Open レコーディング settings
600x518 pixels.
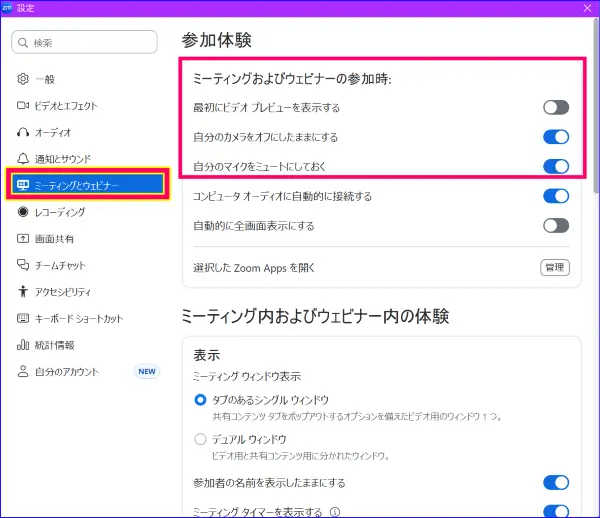point(86,212)
